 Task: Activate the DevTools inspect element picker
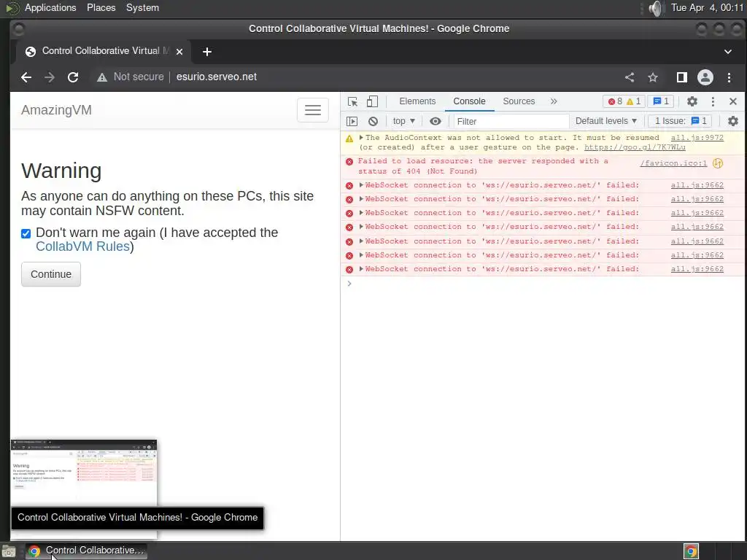tap(352, 101)
